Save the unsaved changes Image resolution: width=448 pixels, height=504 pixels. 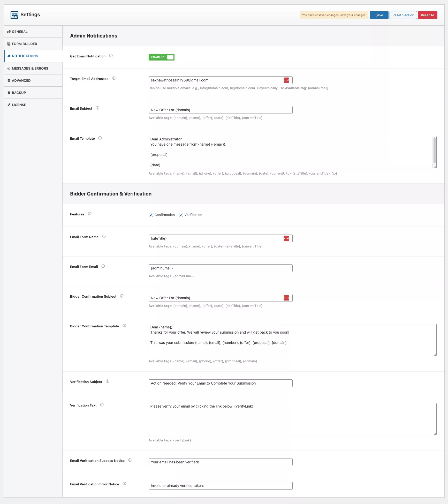pos(379,15)
